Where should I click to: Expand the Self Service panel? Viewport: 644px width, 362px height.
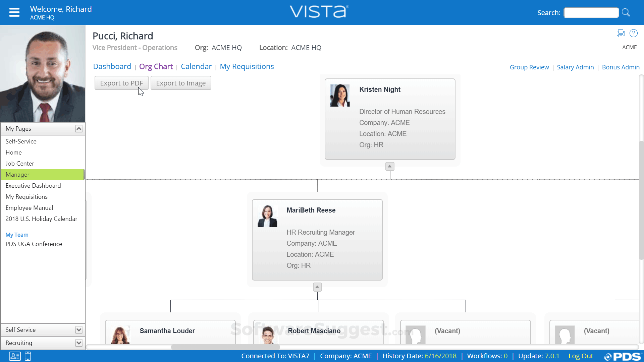pyautogui.click(x=79, y=330)
